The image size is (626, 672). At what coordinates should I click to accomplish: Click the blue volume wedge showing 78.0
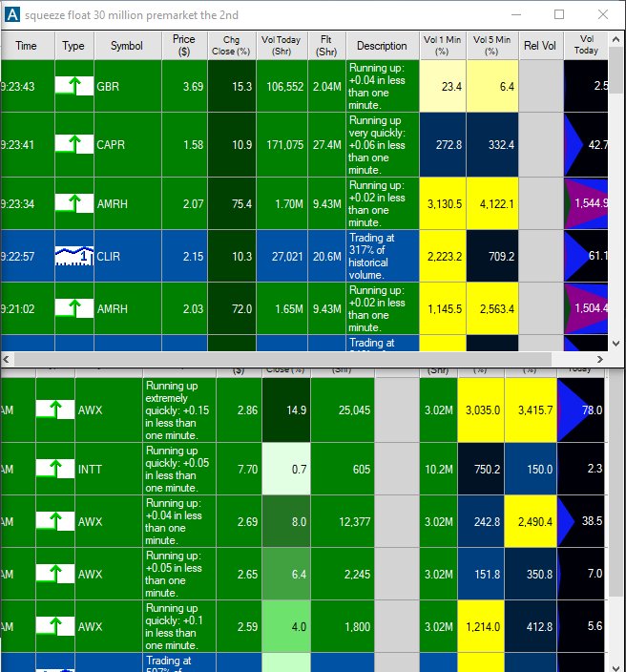point(574,409)
